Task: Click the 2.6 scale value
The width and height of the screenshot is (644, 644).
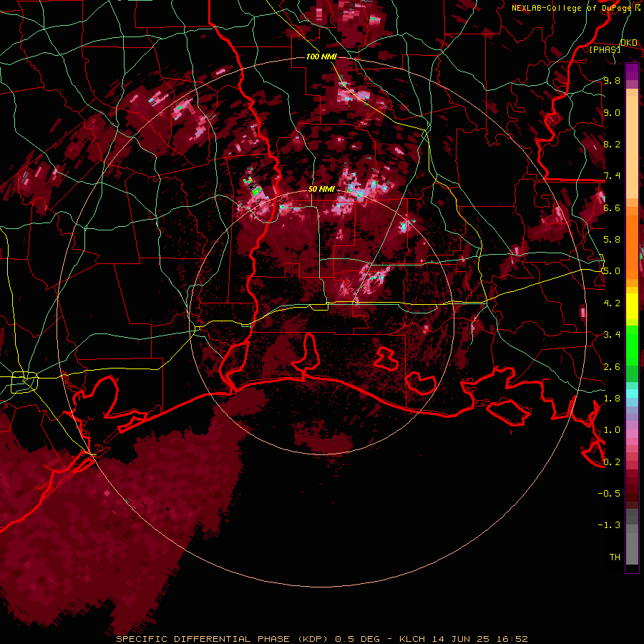Action: coord(612,367)
